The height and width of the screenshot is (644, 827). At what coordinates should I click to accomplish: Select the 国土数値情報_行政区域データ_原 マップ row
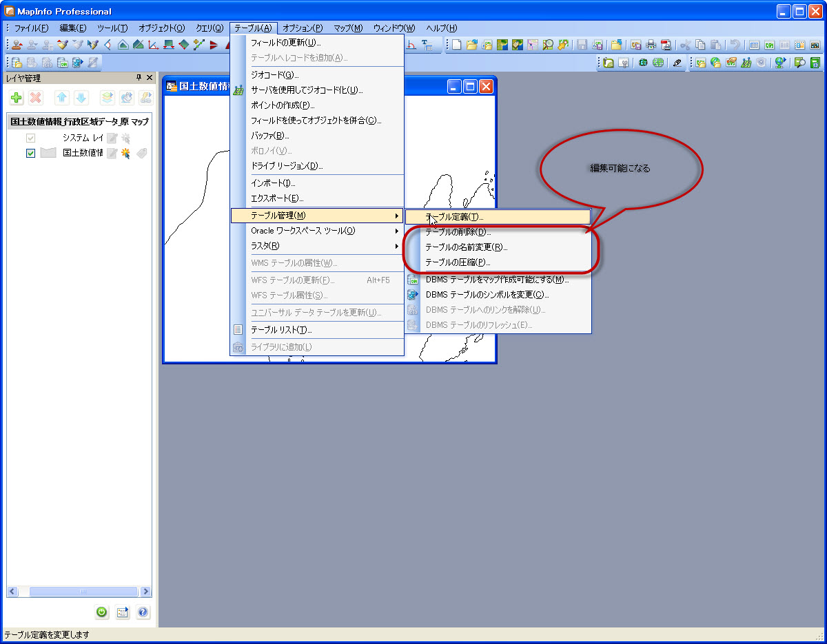click(79, 122)
